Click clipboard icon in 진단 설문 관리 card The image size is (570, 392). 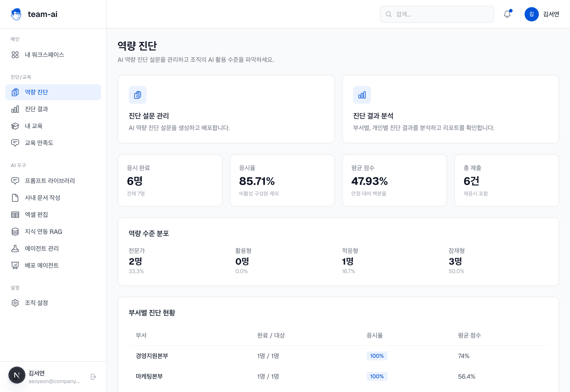(137, 95)
